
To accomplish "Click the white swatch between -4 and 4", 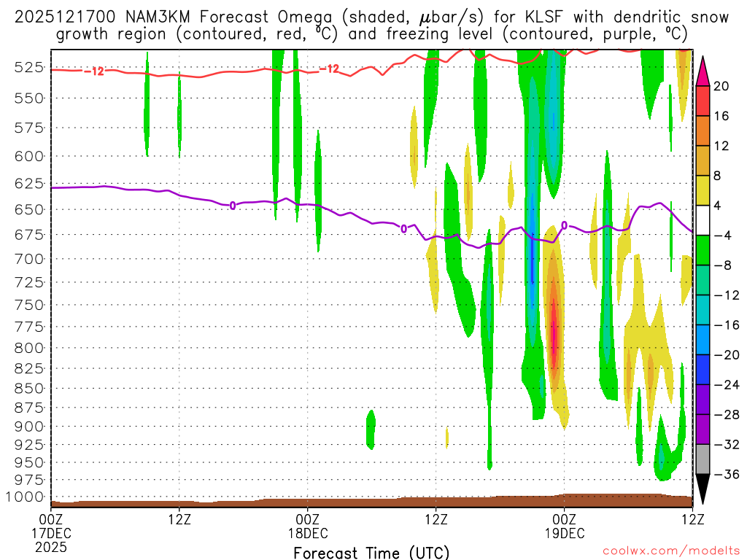I will pyautogui.click(x=703, y=220).
